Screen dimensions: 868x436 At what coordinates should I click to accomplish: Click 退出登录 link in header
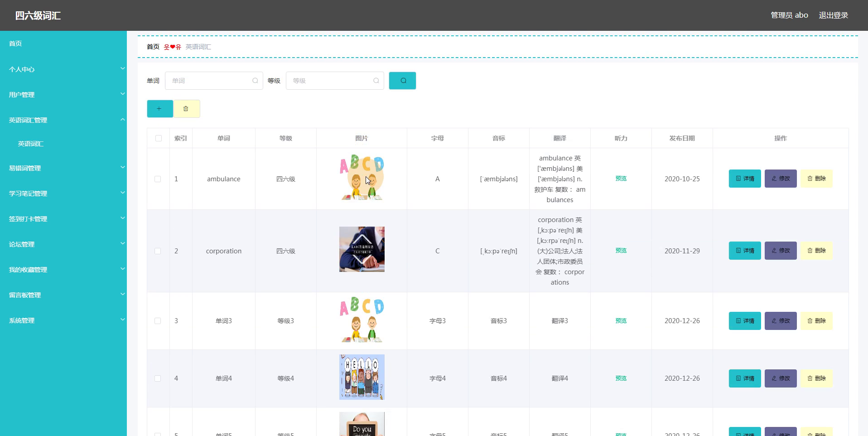(833, 15)
